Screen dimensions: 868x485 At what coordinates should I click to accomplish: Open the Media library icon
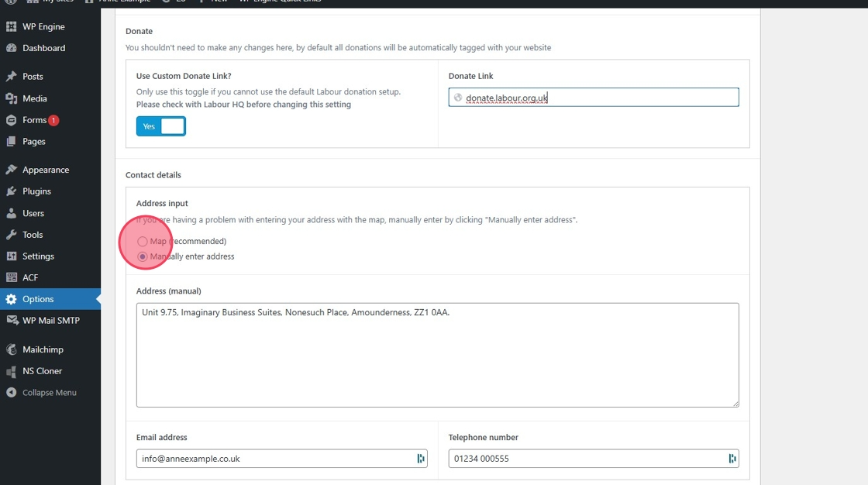pos(11,98)
